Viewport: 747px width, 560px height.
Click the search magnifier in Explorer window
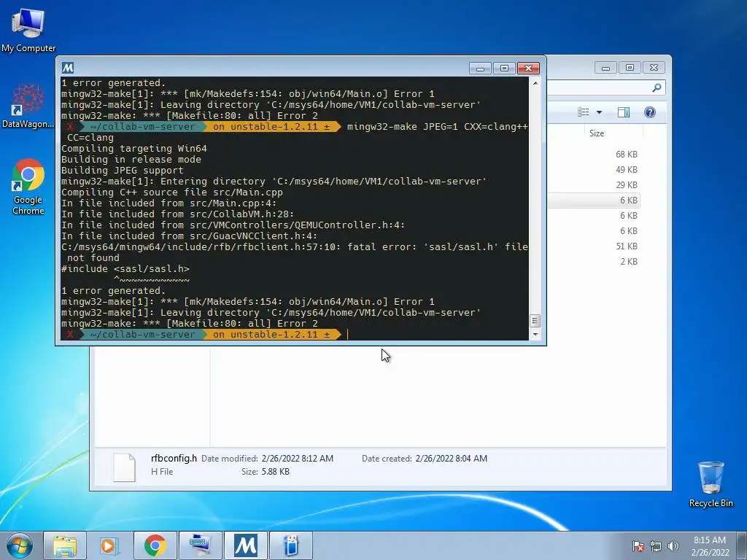657,87
